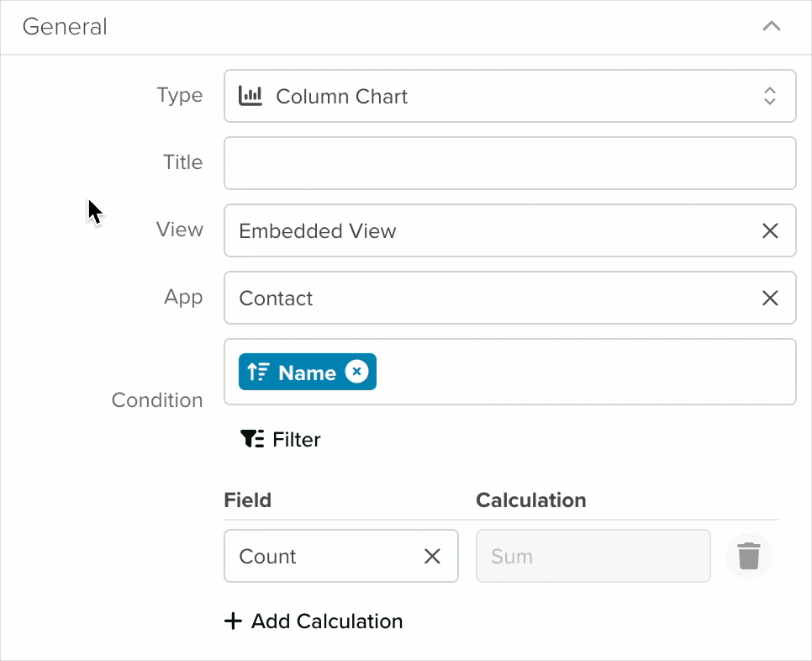The width and height of the screenshot is (812, 661).
Task: Clear the Contact app selection
Action: 770,298
